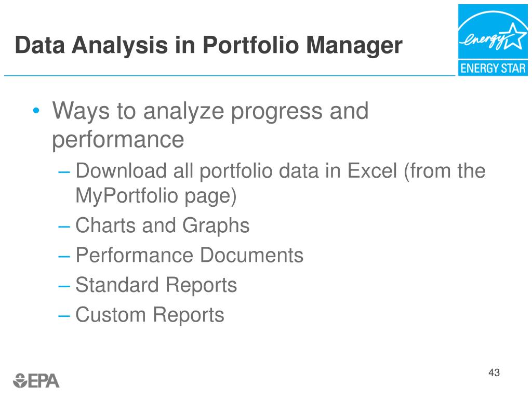This screenshot has height=399, width=532.
Task: Click the dash before Standard Reports
Action: tap(64, 286)
